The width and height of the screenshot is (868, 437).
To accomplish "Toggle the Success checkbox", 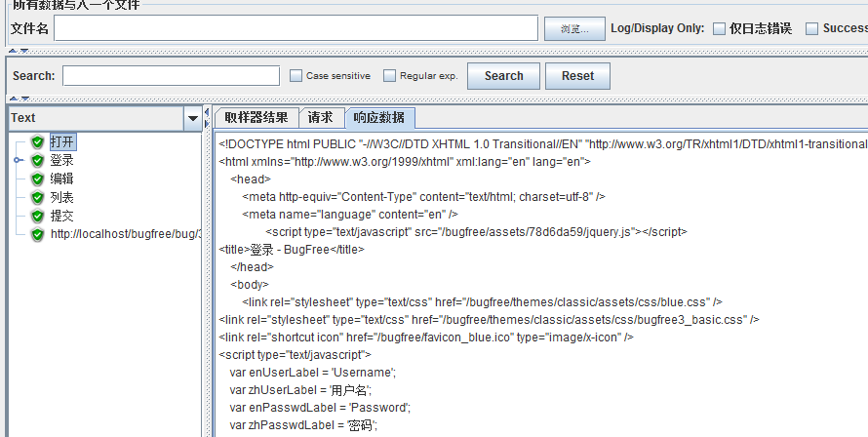I will (x=811, y=29).
